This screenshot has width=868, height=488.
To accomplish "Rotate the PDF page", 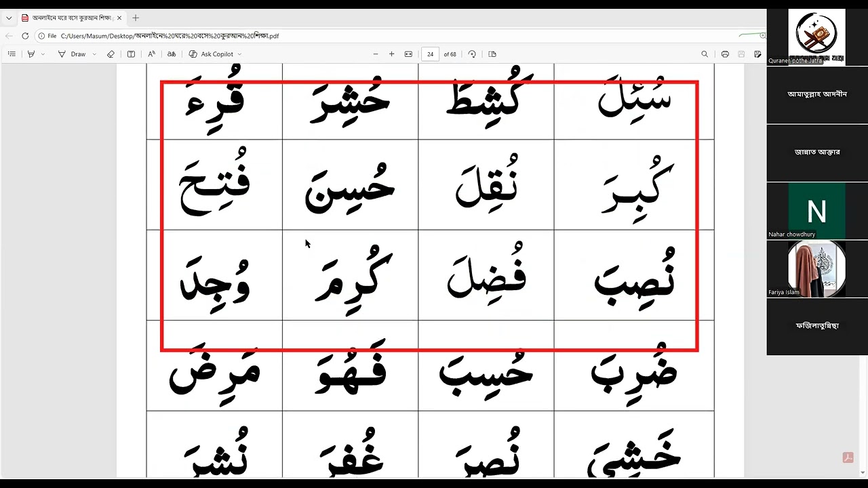I will tap(472, 54).
